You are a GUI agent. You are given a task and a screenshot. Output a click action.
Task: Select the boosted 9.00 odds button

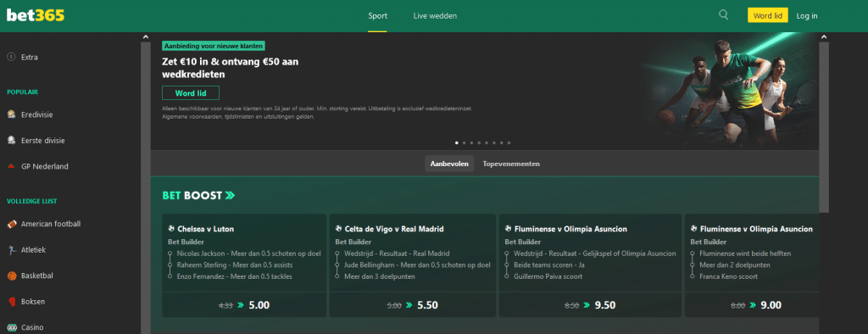[x=752, y=304]
